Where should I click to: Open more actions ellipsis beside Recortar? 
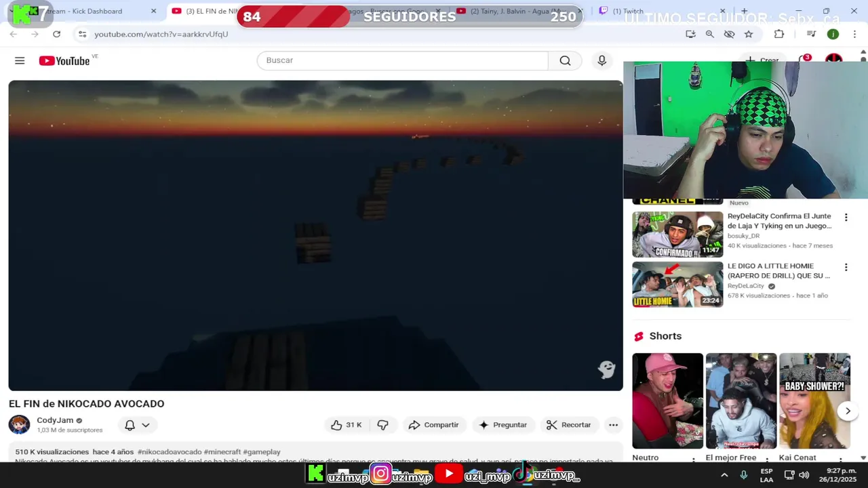(x=613, y=425)
